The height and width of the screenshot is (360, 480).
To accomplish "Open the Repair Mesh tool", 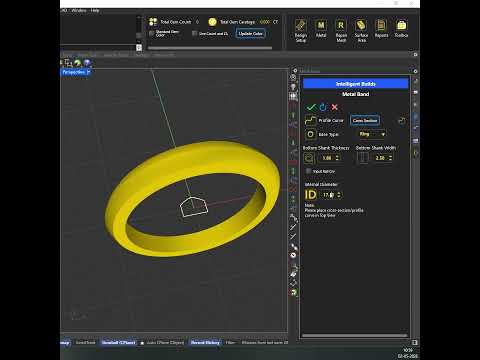I will (341, 30).
